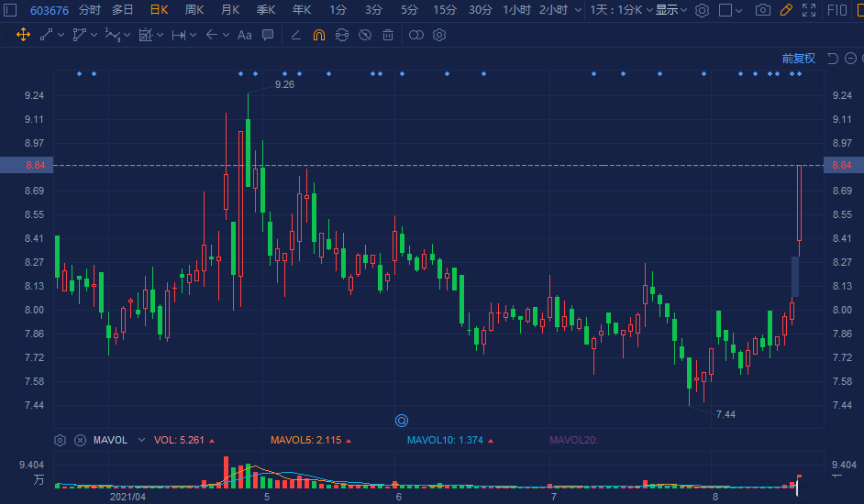Switch to 多日 multi-day tab

pos(122,10)
